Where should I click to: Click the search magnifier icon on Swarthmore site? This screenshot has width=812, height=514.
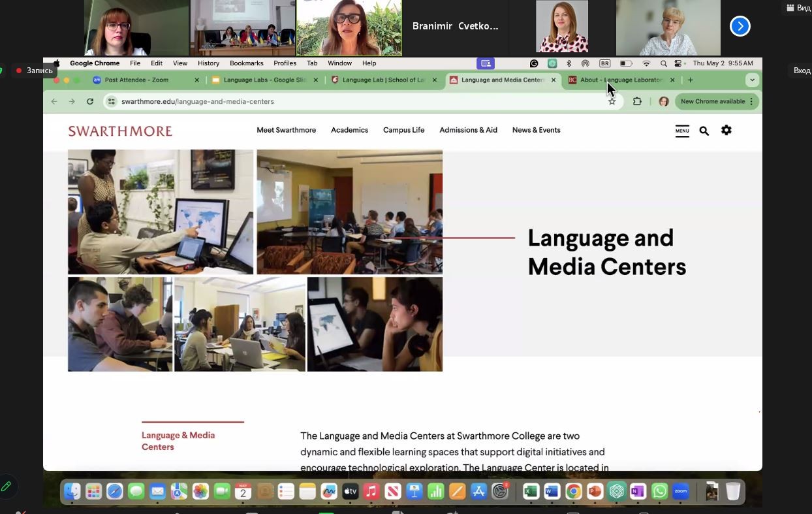tap(704, 131)
